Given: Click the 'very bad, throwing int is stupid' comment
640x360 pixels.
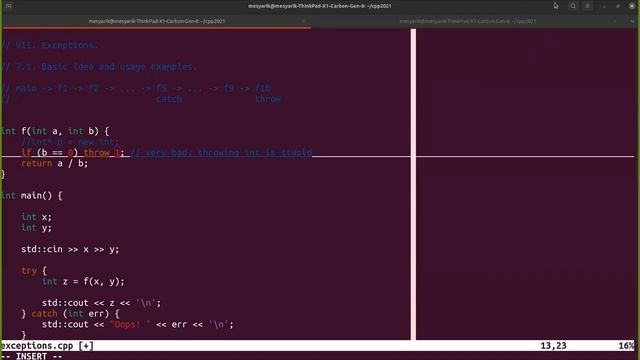Looking at the screenshot, I should tap(221, 153).
